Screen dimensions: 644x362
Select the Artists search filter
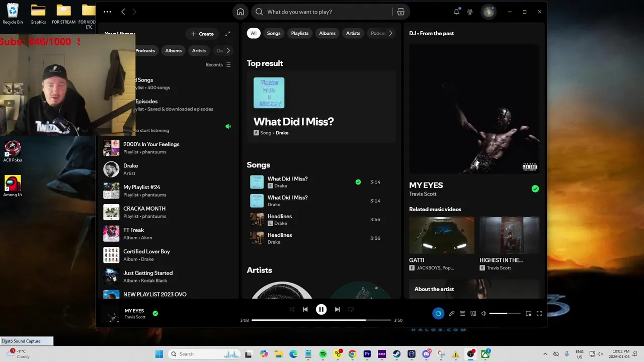coord(353,33)
